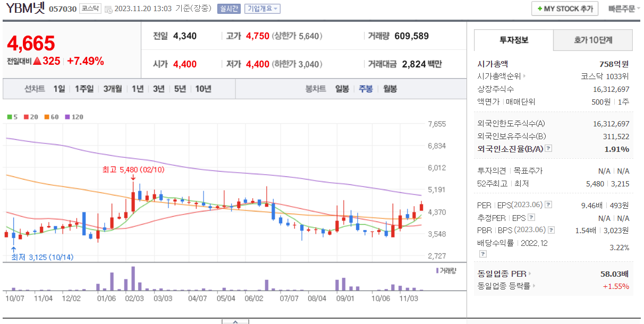This screenshot has width=644, height=324.
Task: Click the 저가 4,400 value
Action: point(258,64)
